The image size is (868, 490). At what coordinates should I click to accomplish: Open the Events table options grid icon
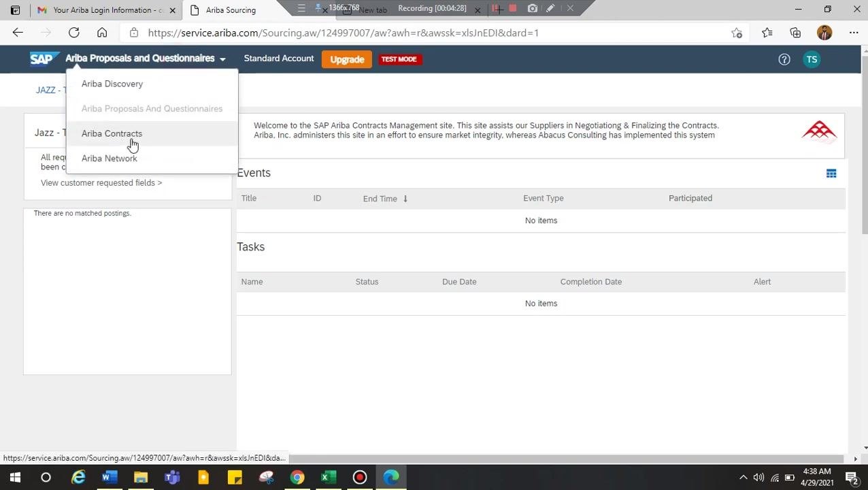point(831,174)
